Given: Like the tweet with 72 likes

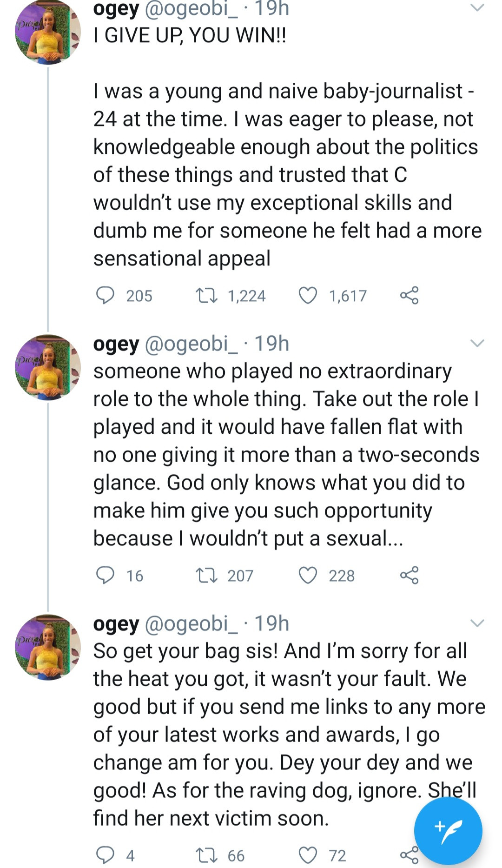Looking at the screenshot, I should 308,855.
